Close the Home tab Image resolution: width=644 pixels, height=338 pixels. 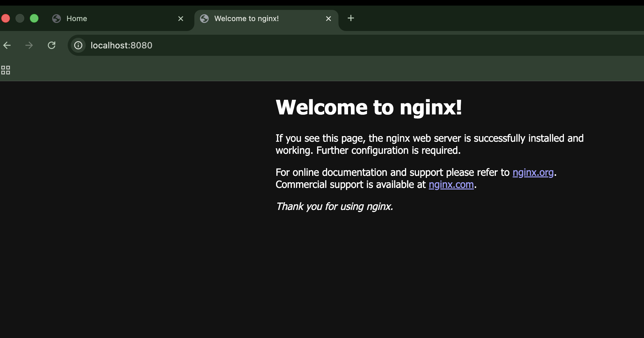181,19
